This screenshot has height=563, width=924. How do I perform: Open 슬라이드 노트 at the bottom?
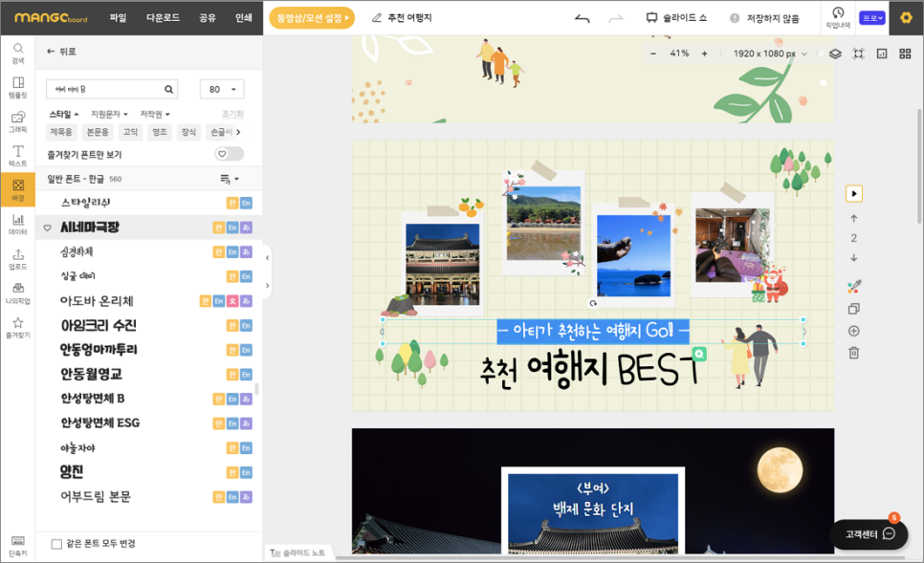(x=297, y=553)
